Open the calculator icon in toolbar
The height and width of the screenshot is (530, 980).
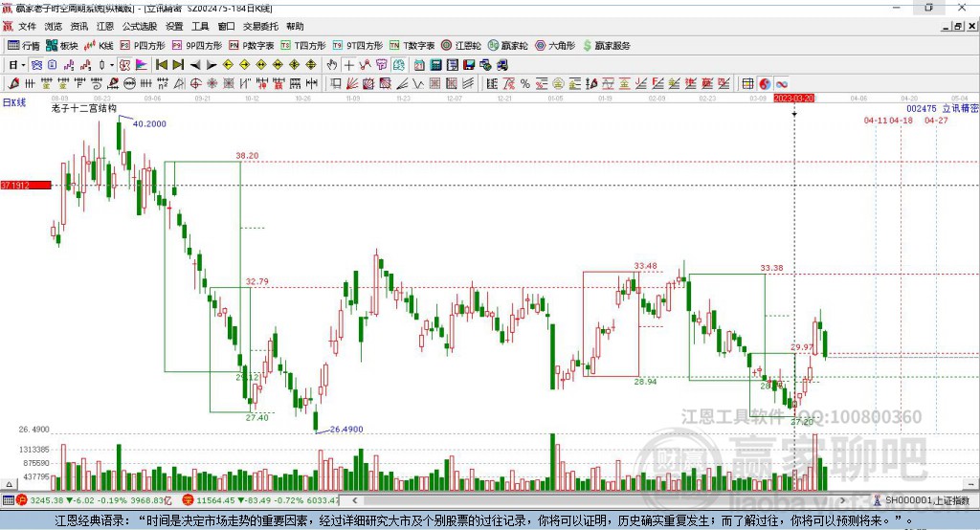tap(435, 65)
